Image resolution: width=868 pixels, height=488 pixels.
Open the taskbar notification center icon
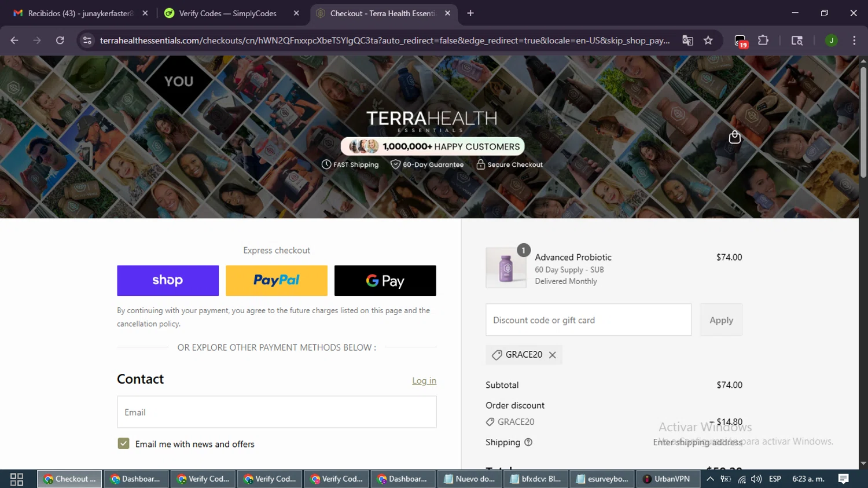(844, 479)
